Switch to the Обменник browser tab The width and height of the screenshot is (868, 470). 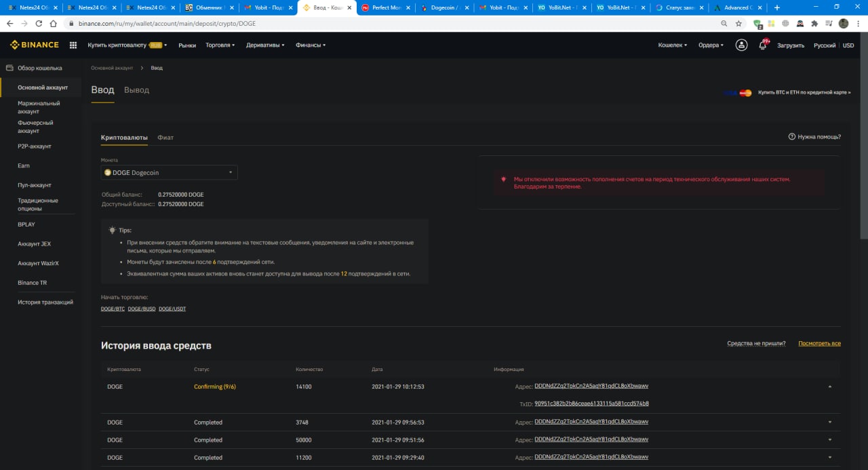pyautogui.click(x=210, y=7)
